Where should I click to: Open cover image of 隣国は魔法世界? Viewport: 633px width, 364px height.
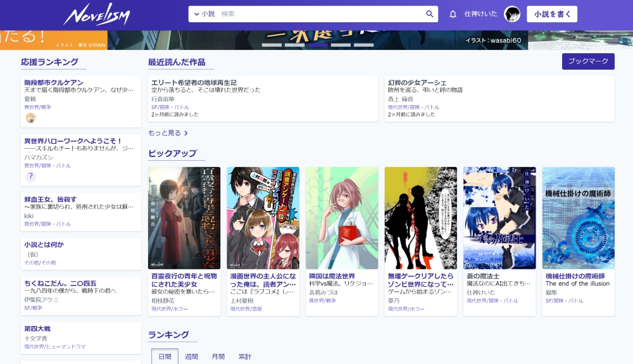coord(342,218)
